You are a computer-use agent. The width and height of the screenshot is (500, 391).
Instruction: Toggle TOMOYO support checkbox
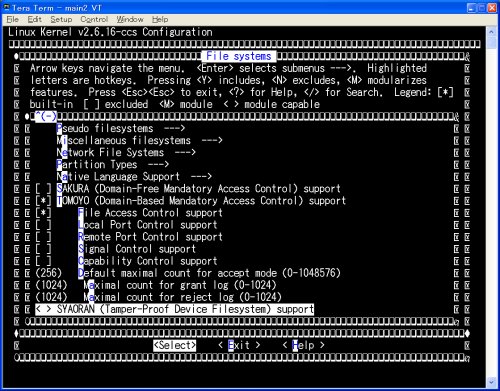pyautogui.click(x=43, y=201)
